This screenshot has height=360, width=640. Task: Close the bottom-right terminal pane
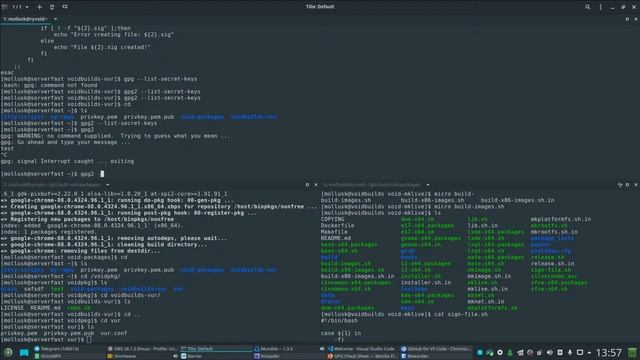click(636, 185)
